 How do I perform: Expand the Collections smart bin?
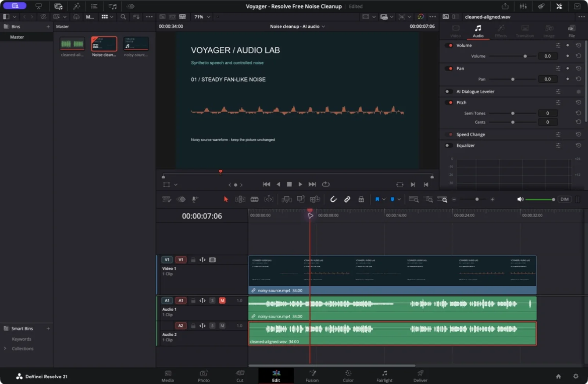pyautogui.click(x=5, y=348)
